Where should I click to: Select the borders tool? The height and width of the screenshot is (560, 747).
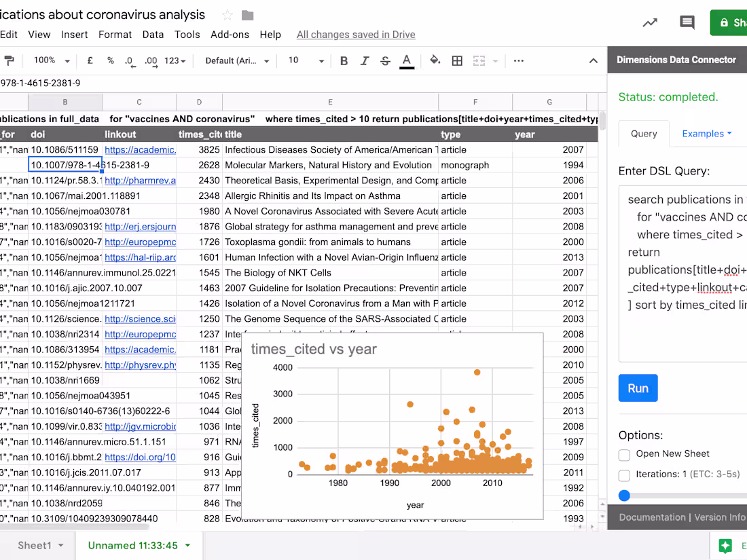[x=456, y=60]
